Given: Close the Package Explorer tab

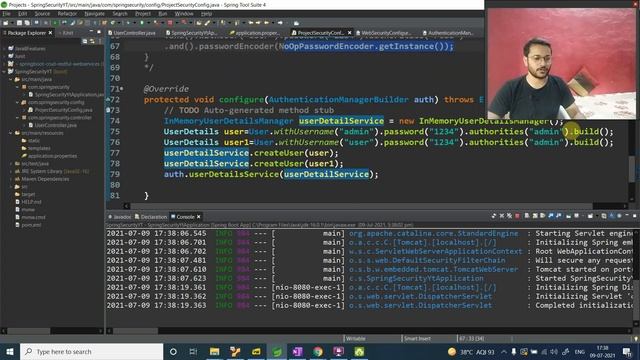Looking at the screenshot, I should click(50, 33).
